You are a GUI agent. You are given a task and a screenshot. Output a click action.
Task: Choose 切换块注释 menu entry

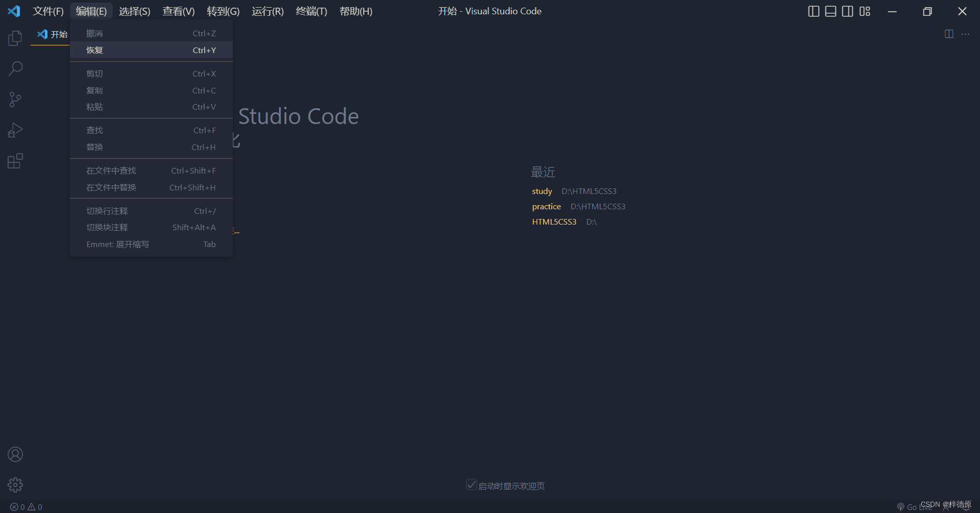click(x=151, y=227)
